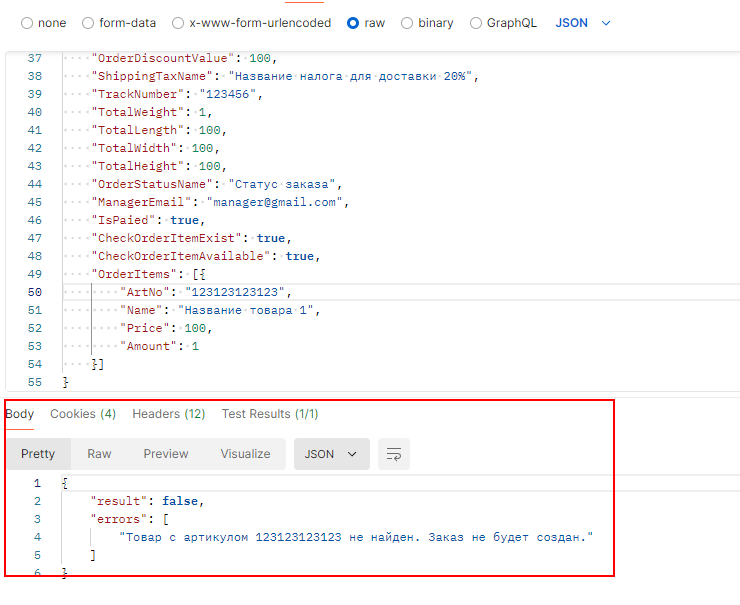Viewport: 740px width, 605px height.
Task: Open the request body JSON format dropdown
Action: click(582, 23)
